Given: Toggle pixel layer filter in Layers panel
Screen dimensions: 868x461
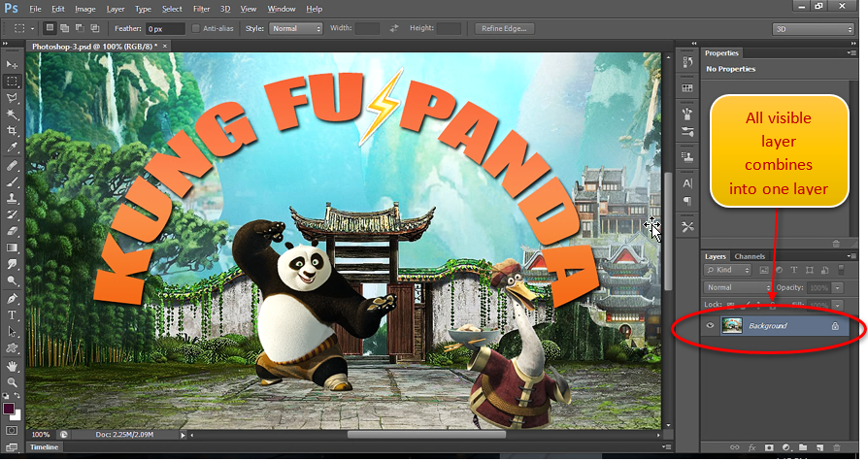Looking at the screenshot, I should 764,270.
